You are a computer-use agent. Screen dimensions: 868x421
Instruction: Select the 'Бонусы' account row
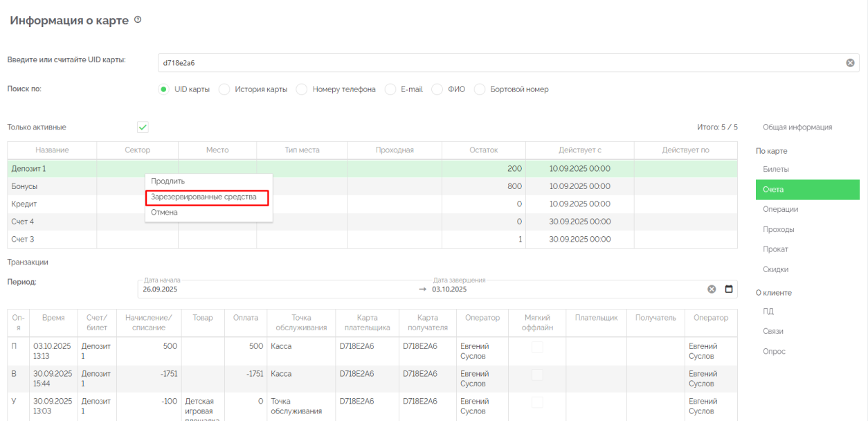(x=25, y=186)
